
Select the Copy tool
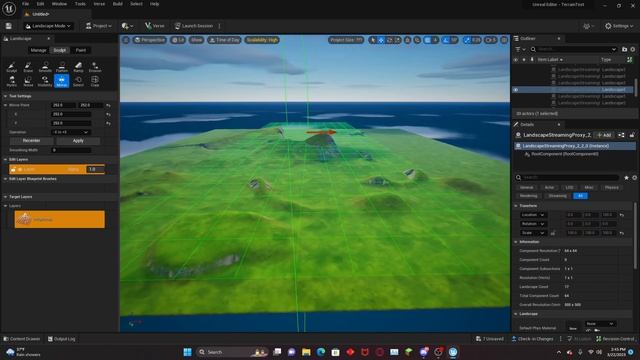point(95,81)
